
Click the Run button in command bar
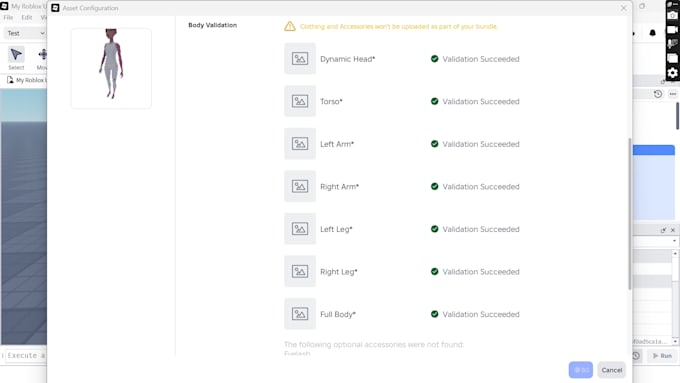[x=662, y=356]
